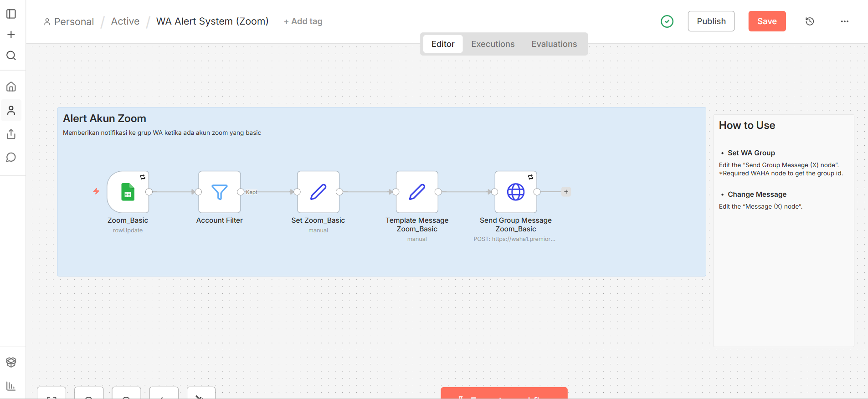
Task: Go to Home overview icon
Action: (x=11, y=87)
